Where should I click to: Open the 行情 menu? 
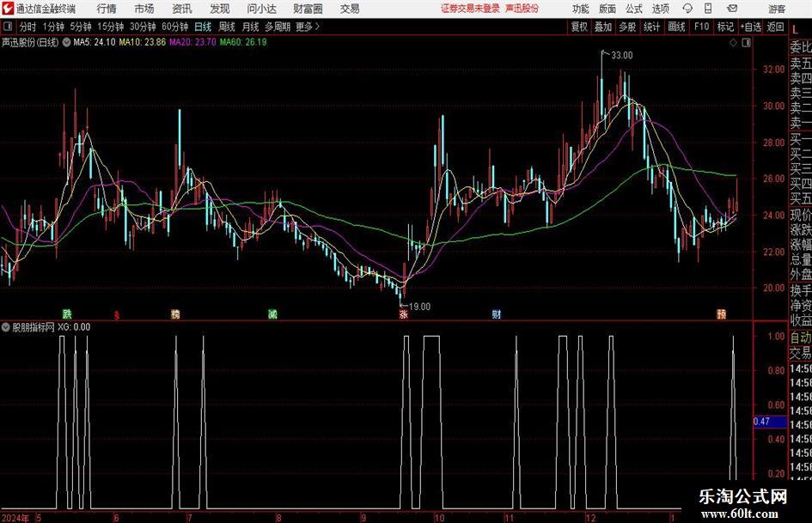pyautogui.click(x=107, y=9)
